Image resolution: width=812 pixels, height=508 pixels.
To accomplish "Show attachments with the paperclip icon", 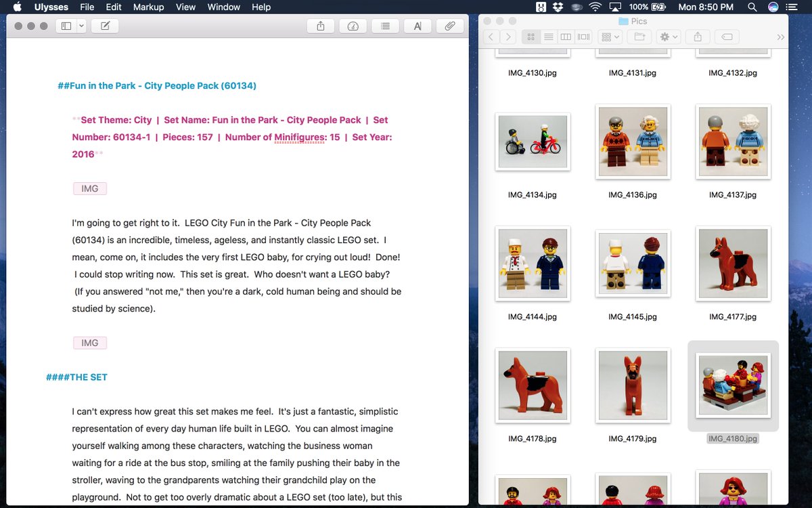I will pos(450,26).
